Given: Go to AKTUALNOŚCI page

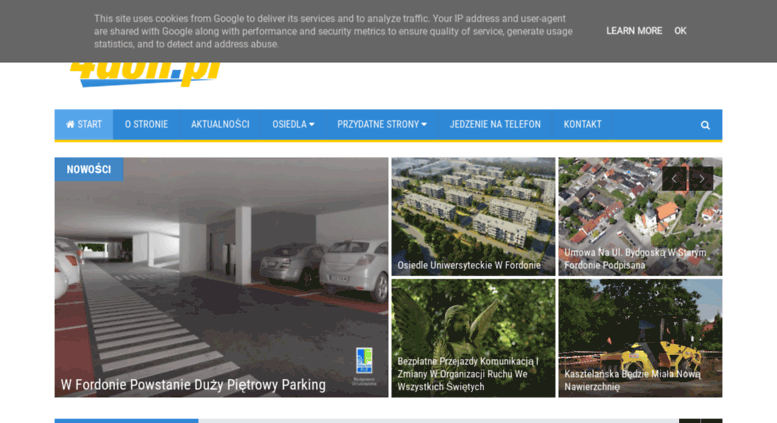Looking at the screenshot, I should pyautogui.click(x=220, y=124).
